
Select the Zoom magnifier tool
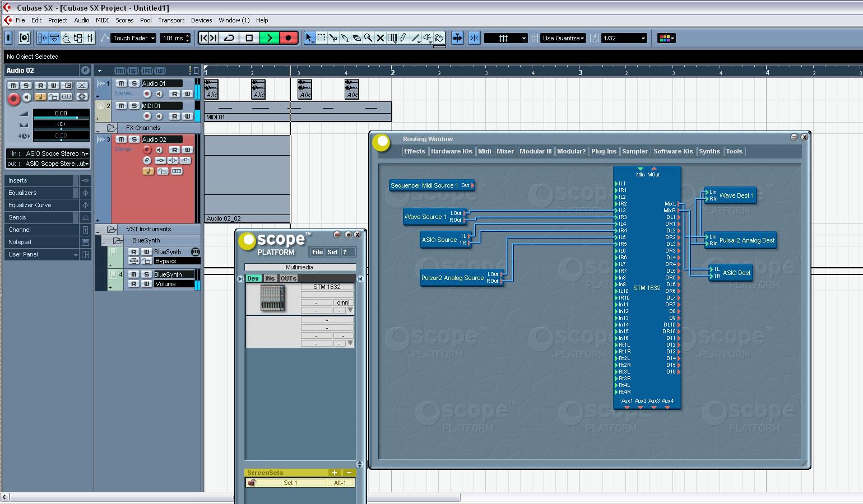coord(368,38)
